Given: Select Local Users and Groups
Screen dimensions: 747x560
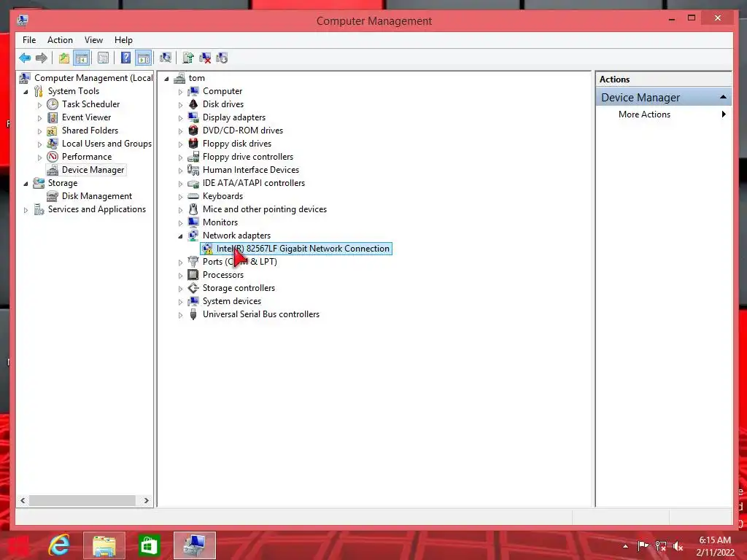Looking at the screenshot, I should coord(107,144).
